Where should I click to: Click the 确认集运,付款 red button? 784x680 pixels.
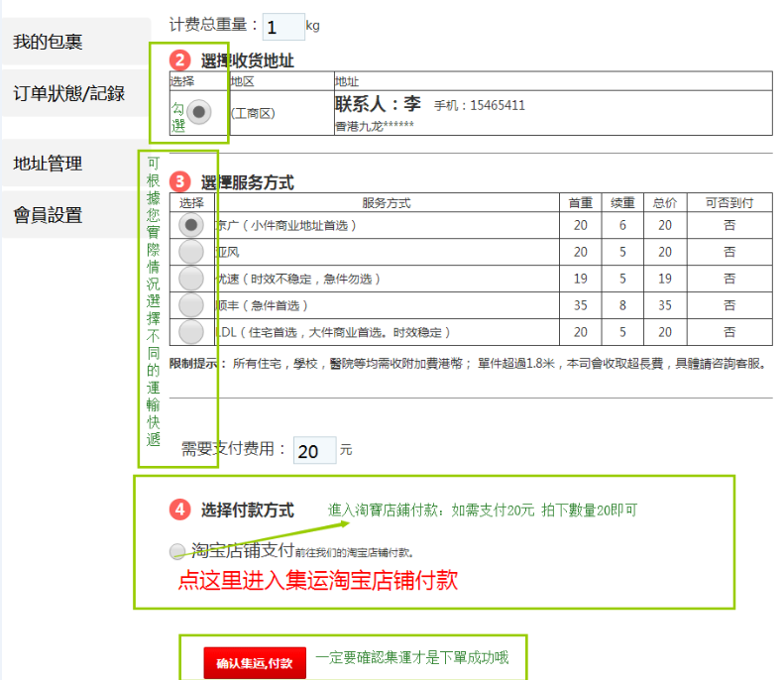point(255,663)
